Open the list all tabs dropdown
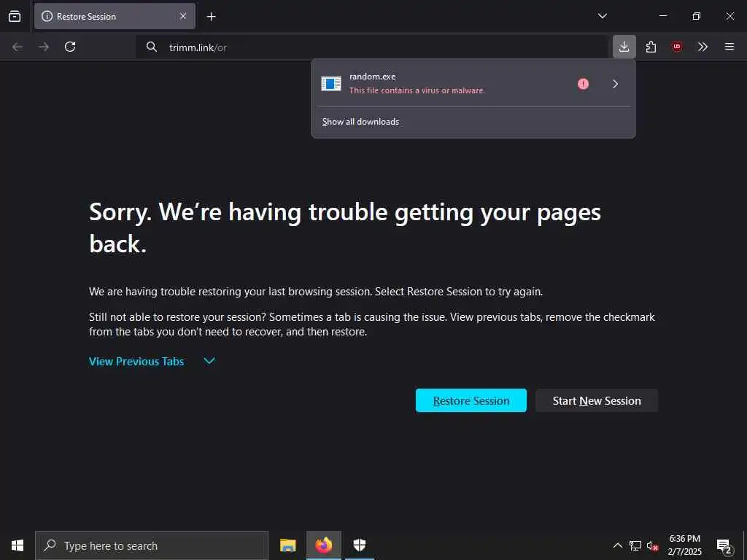This screenshot has height=560, width=747. pos(602,16)
